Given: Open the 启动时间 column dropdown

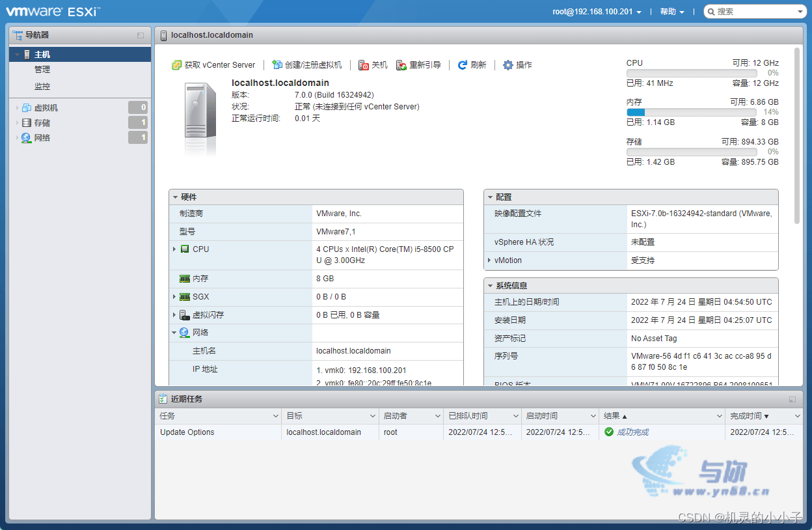Looking at the screenshot, I should (593, 416).
